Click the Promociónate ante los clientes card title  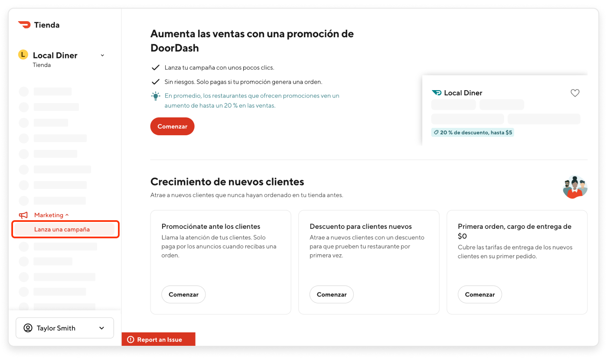pos(211,226)
